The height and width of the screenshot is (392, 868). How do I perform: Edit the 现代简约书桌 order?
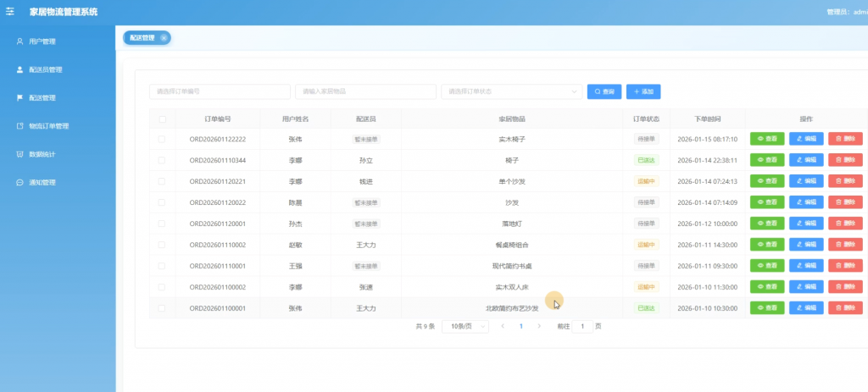point(806,265)
